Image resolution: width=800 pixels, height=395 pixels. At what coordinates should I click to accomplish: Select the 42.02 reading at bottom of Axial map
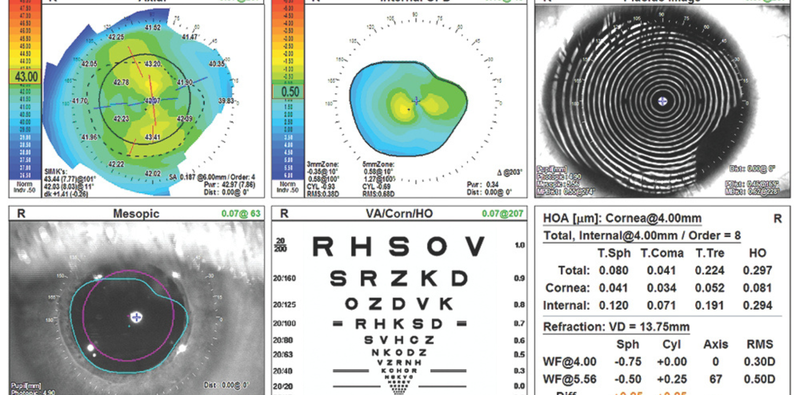pos(153,174)
